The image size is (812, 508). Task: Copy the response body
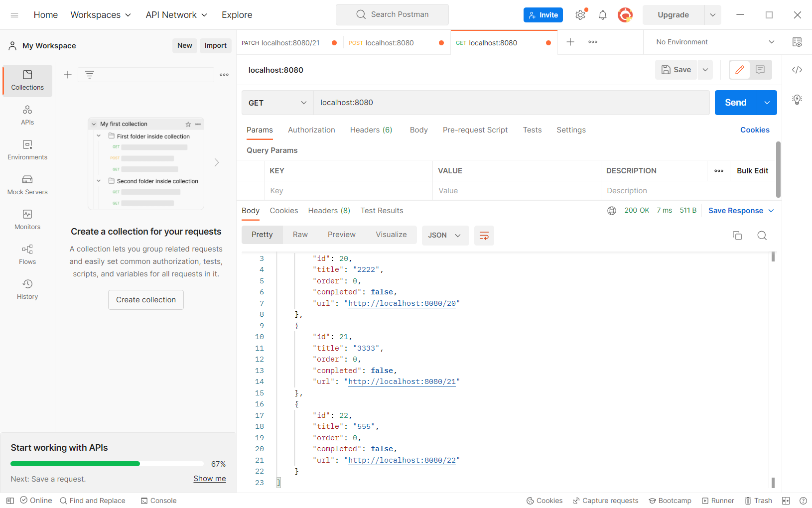coord(737,235)
